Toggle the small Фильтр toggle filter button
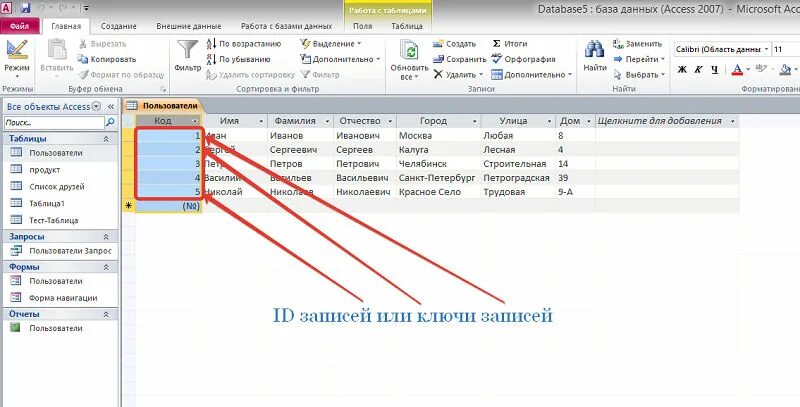Screen dimensions: 800x407 pyautogui.click(x=320, y=74)
